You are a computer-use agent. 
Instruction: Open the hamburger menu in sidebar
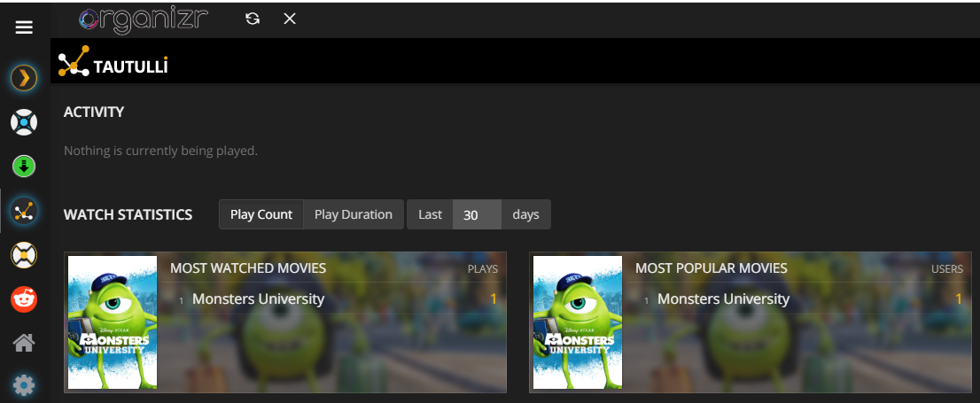coord(24,27)
